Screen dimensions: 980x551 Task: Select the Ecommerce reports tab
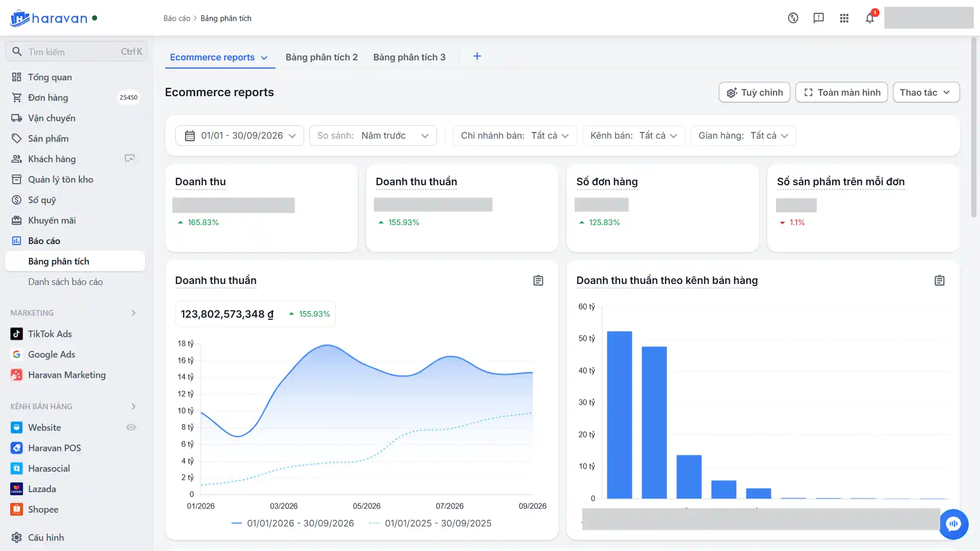tap(220, 57)
